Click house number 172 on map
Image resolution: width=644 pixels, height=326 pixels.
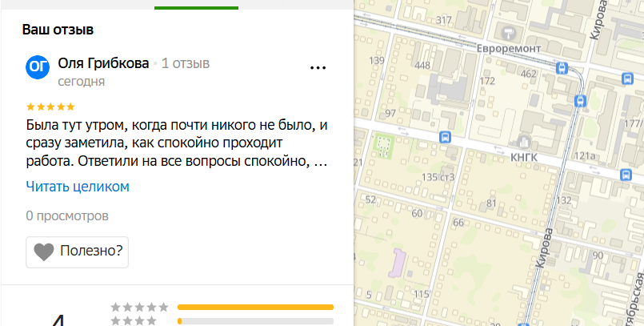point(487,81)
